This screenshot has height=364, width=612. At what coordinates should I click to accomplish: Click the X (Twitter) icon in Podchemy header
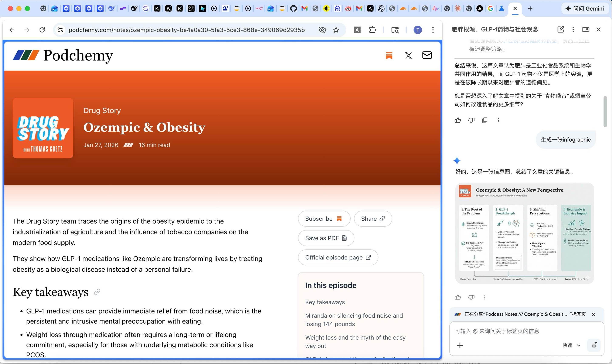(408, 56)
